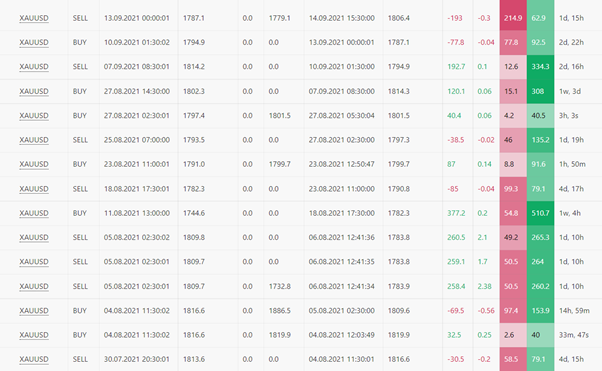This screenshot has height=371, width=602.
Task: Click XAUUSD link opened 05.08.2021 02:30:02
Action: (x=34, y=237)
